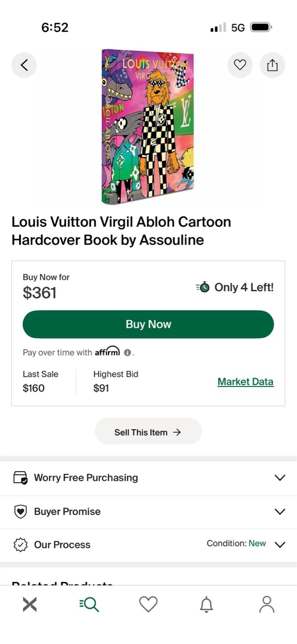Tap the Worry Free Purchasing wallet icon
The width and height of the screenshot is (297, 644).
point(21,478)
